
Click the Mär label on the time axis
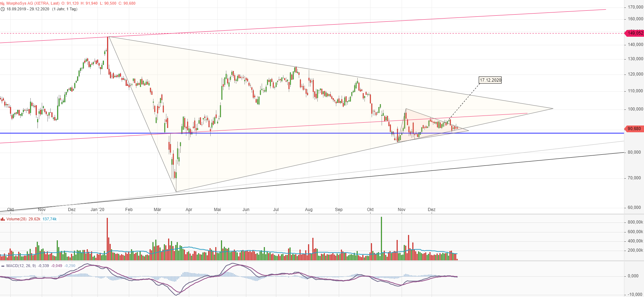[157, 210]
